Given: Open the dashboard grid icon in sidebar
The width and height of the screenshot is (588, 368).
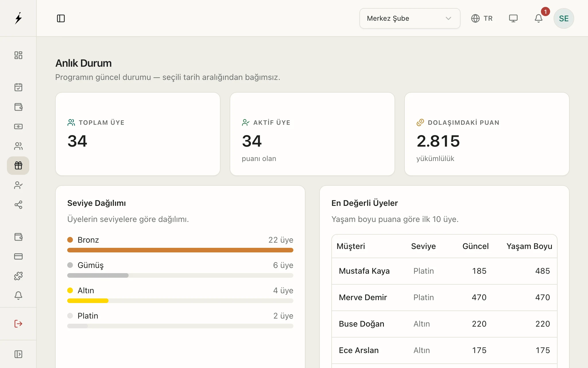Looking at the screenshot, I should [x=18, y=55].
